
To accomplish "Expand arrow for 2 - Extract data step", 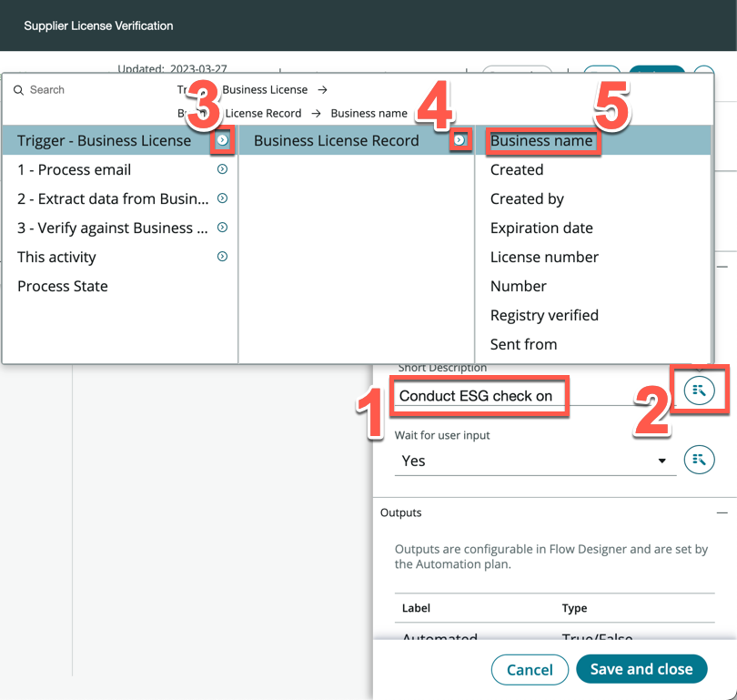I will 222,198.
